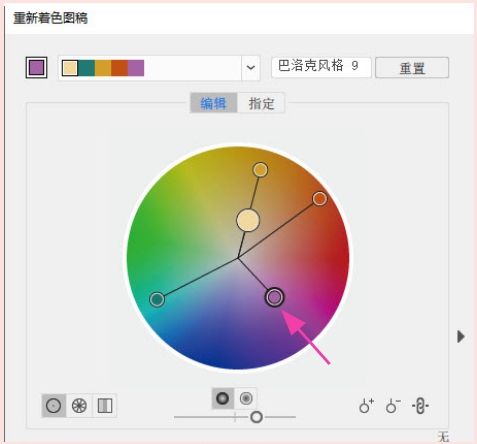Select the large cream base color marker
This screenshot has height=444, width=477.
(248, 220)
